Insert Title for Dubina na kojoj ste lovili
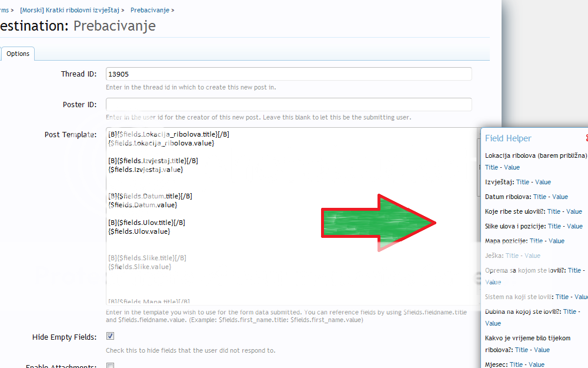588x368 pixels. click(x=569, y=311)
